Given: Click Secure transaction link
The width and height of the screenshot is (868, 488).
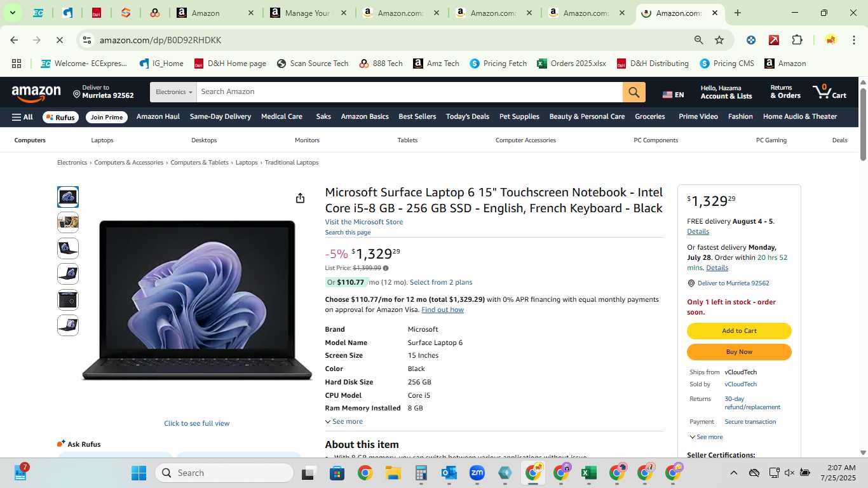Looking at the screenshot, I should [x=750, y=422].
